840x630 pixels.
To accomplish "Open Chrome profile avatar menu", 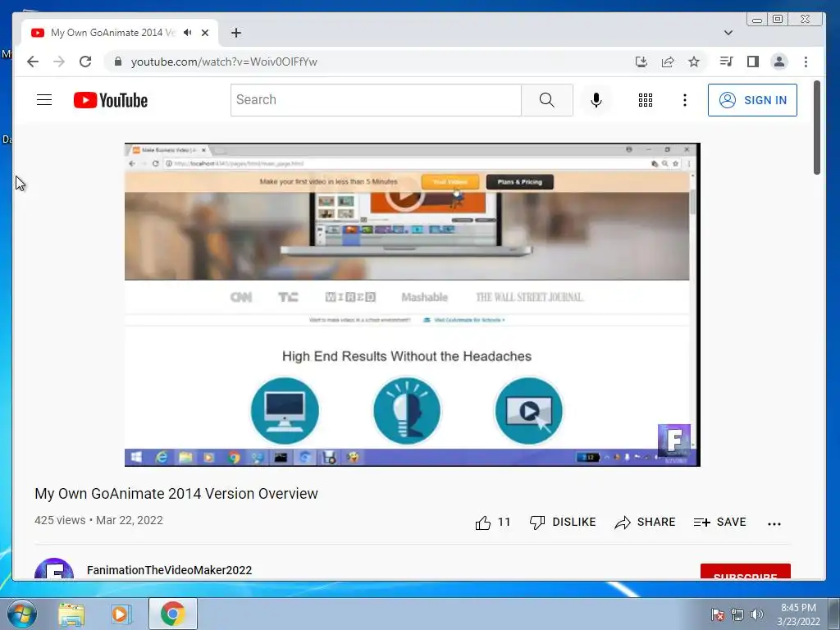I will (779, 62).
